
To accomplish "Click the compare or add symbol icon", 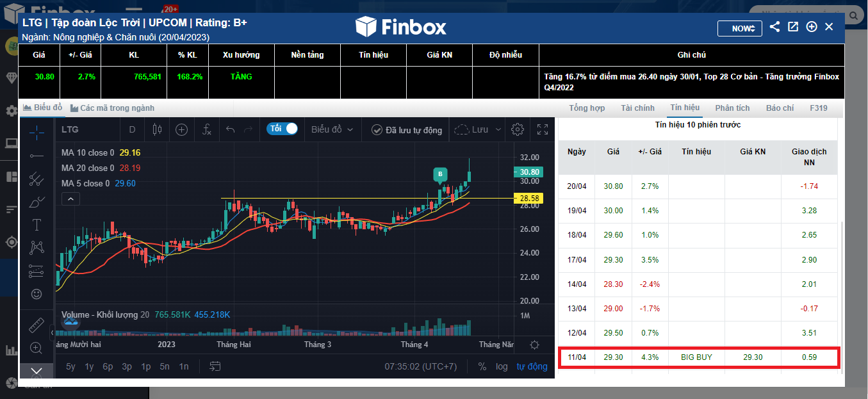I will click(x=182, y=129).
